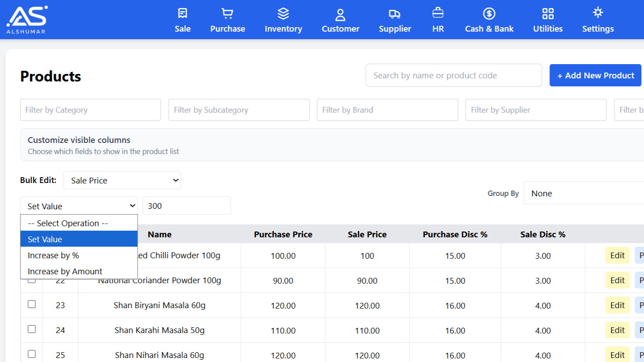Open the Sale module icon
The image size is (644, 362).
(182, 13)
